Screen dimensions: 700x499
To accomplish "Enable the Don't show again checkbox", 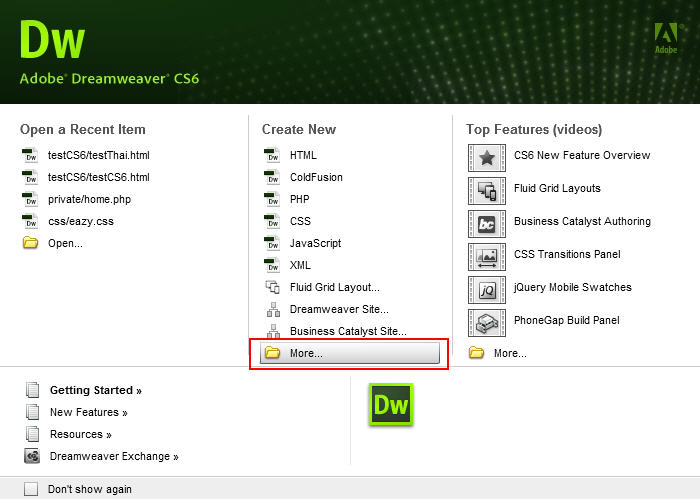I will click(31, 489).
